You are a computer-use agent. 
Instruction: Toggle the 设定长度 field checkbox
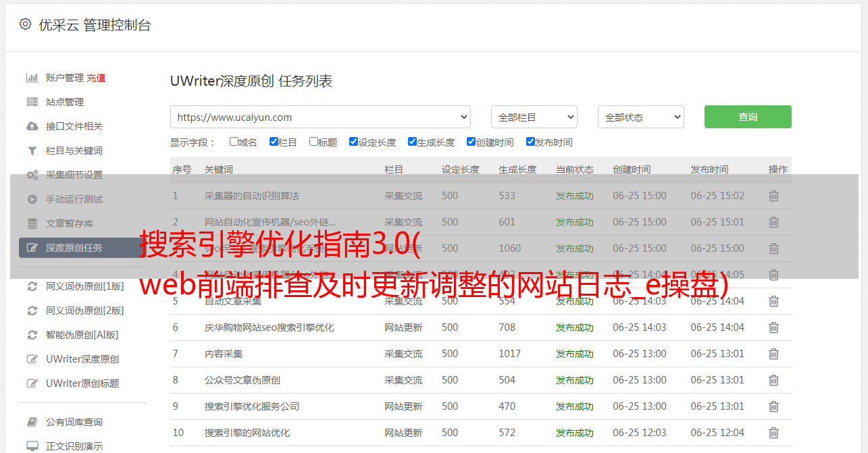click(x=353, y=142)
